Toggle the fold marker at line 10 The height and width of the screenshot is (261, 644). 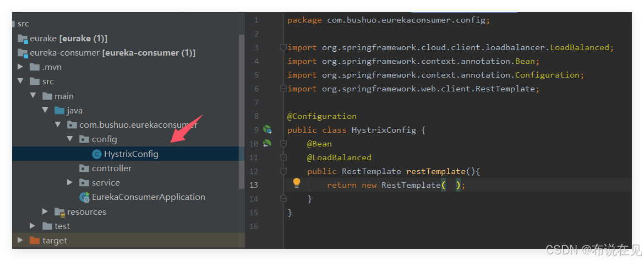[x=283, y=144]
